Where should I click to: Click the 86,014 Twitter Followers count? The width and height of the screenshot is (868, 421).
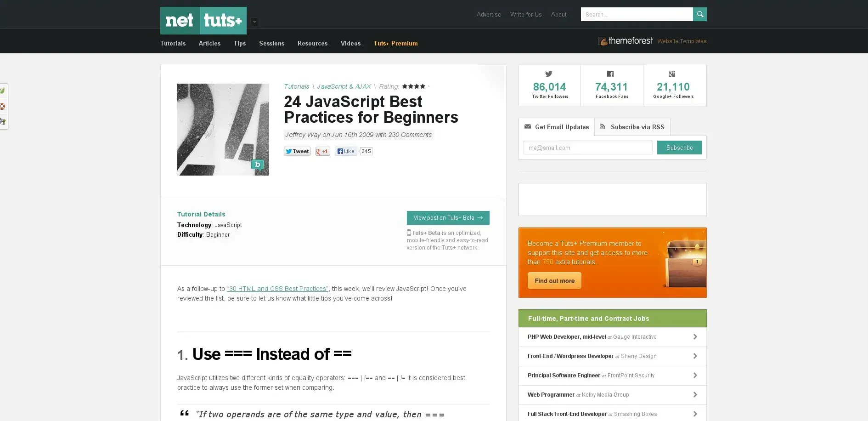click(550, 87)
